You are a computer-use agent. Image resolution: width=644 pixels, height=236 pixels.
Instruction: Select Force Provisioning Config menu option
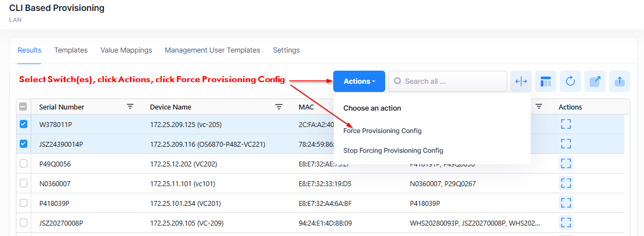click(x=382, y=131)
